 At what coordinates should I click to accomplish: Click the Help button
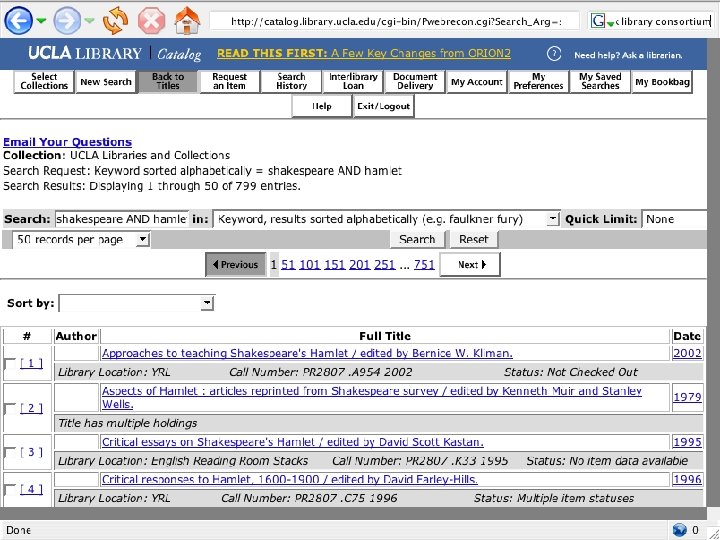pos(322,106)
